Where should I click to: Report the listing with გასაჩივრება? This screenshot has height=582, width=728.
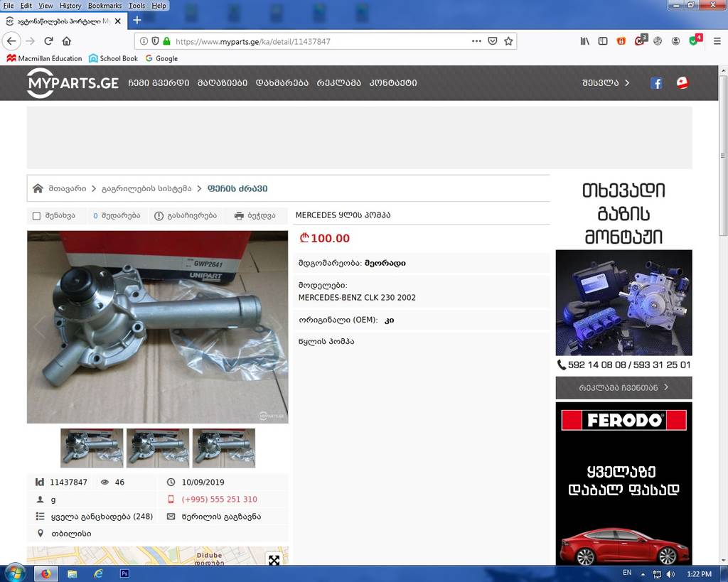[x=186, y=216]
